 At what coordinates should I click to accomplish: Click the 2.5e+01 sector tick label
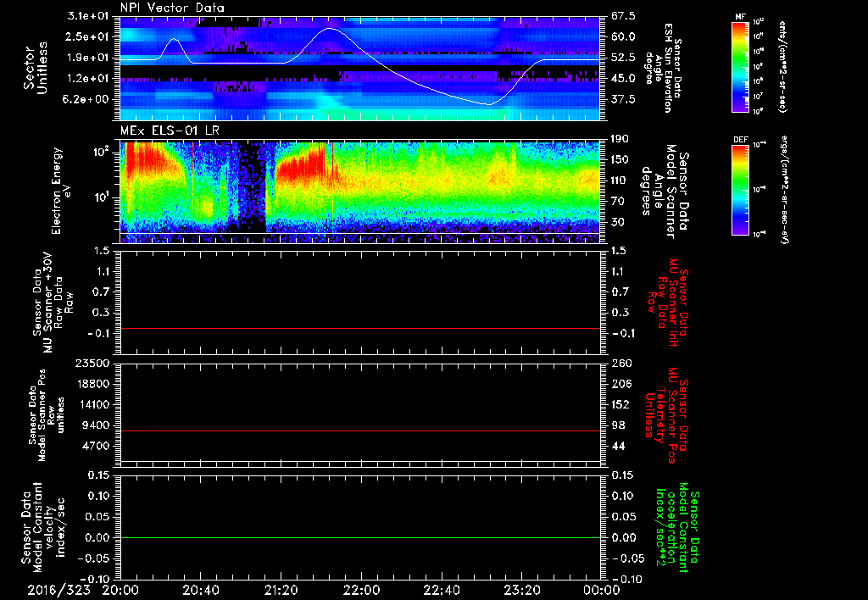tap(88, 36)
